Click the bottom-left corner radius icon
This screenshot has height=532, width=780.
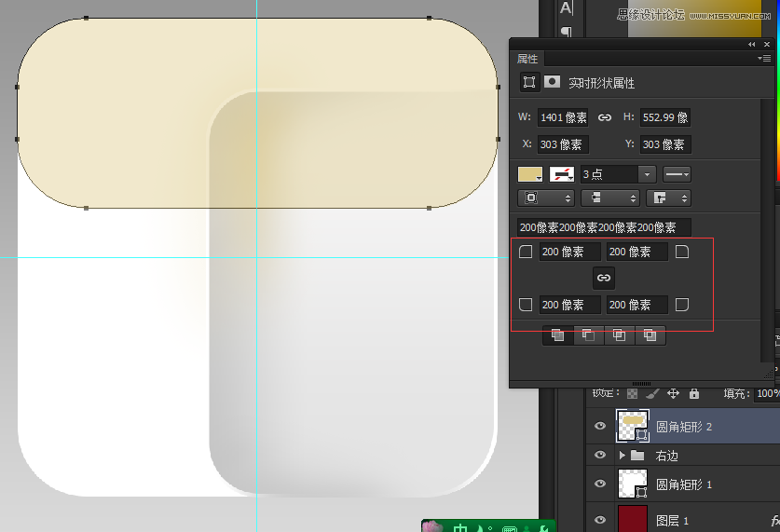tap(526, 305)
